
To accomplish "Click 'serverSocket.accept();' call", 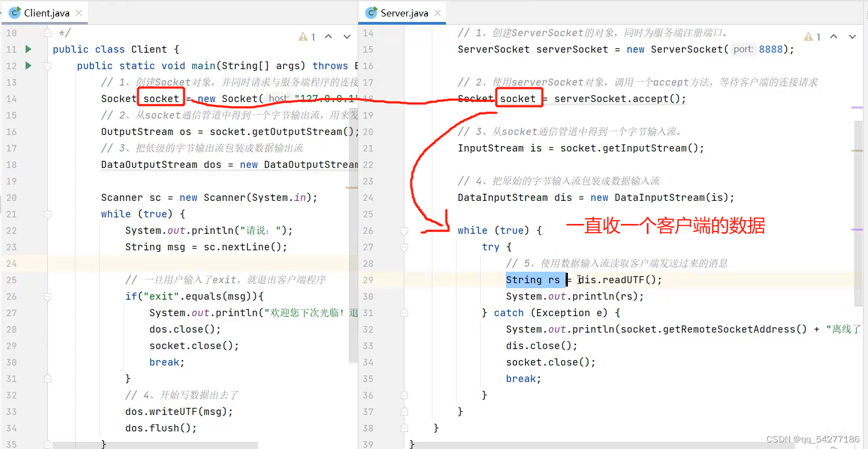I will (620, 99).
